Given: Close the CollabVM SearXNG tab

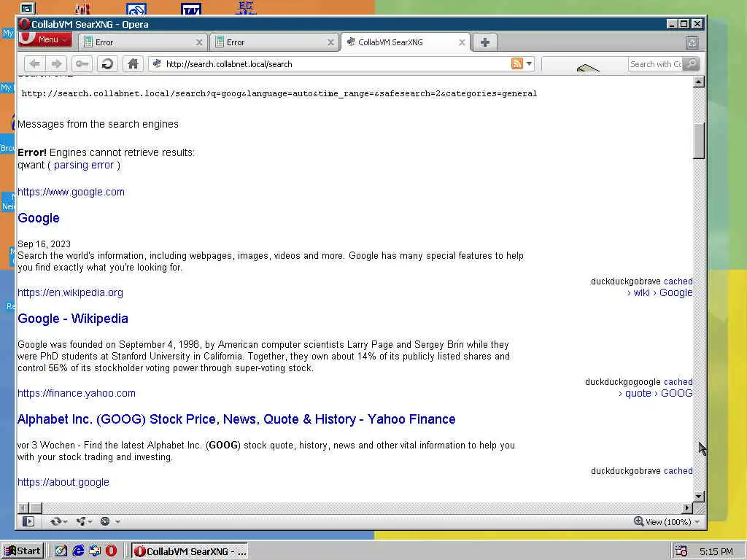Looking at the screenshot, I should coord(462,42).
